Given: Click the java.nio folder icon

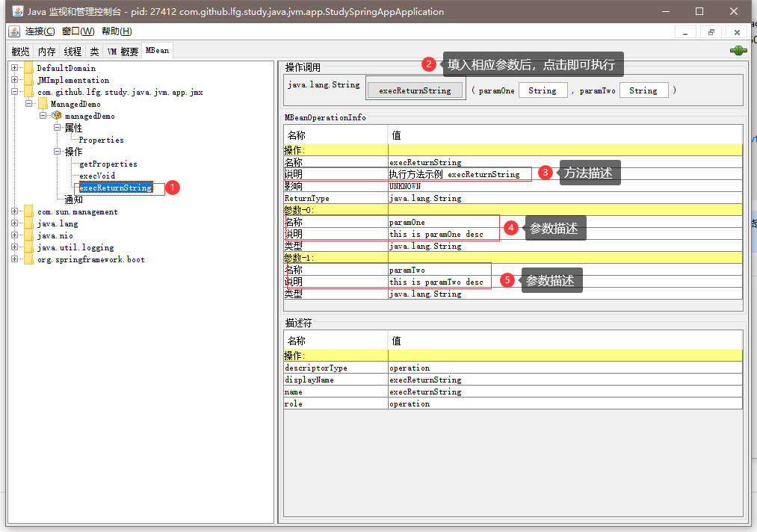Looking at the screenshot, I should (29, 235).
